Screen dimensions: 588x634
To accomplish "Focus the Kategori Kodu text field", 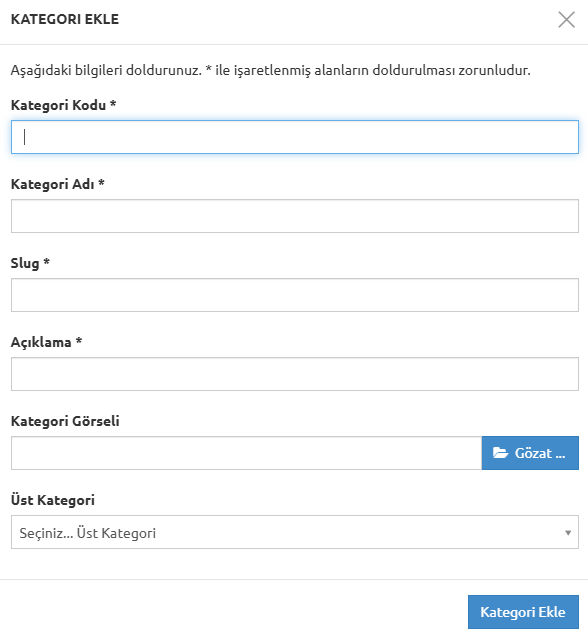I will [x=295, y=137].
